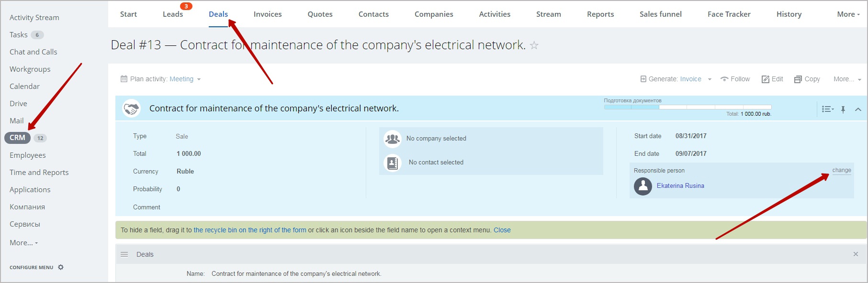This screenshot has width=868, height=283.
Task: Expand the Generate Invoice dropdown arrow
Action: 710,79
